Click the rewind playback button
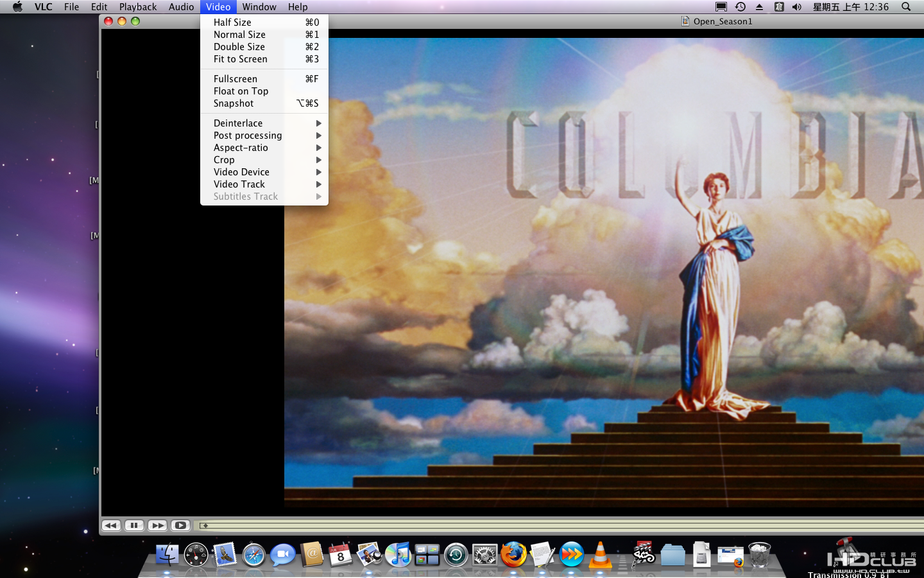 coord(111,525)
